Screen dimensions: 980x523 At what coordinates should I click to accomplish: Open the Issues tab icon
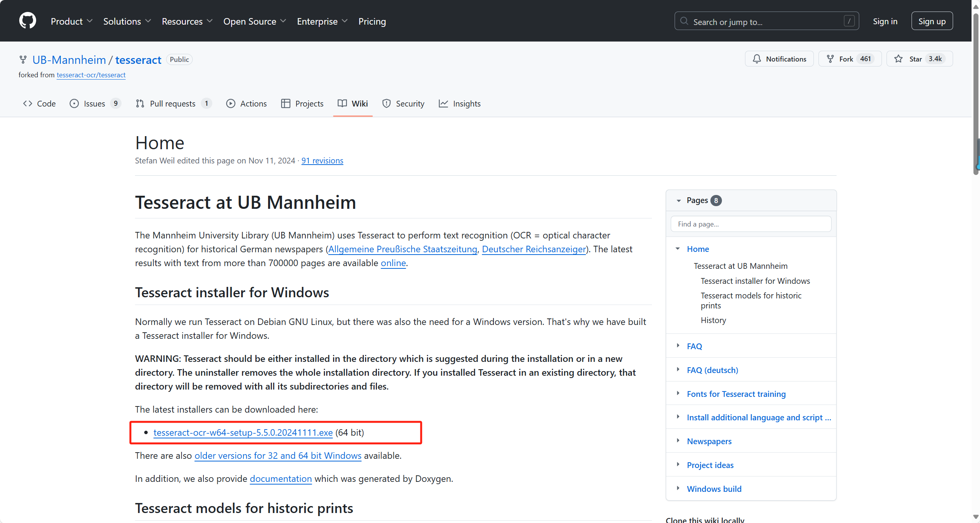pyautogui.click(x=74, y=103)
